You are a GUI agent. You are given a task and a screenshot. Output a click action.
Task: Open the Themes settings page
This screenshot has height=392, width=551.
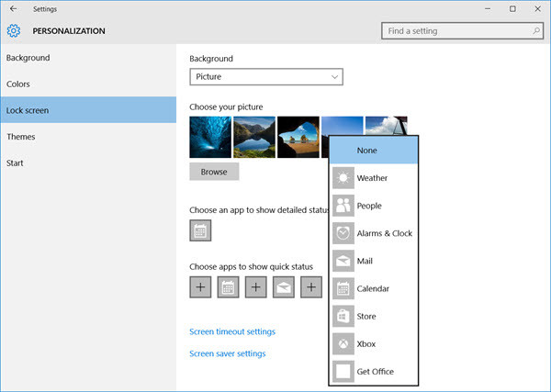point(88,137)
